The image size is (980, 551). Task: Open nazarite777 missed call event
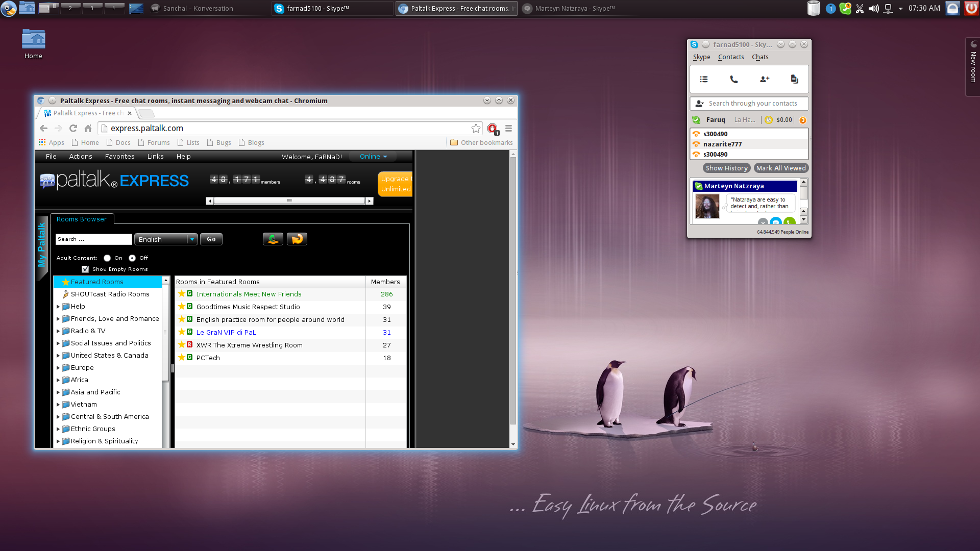(x=749, y=144)
